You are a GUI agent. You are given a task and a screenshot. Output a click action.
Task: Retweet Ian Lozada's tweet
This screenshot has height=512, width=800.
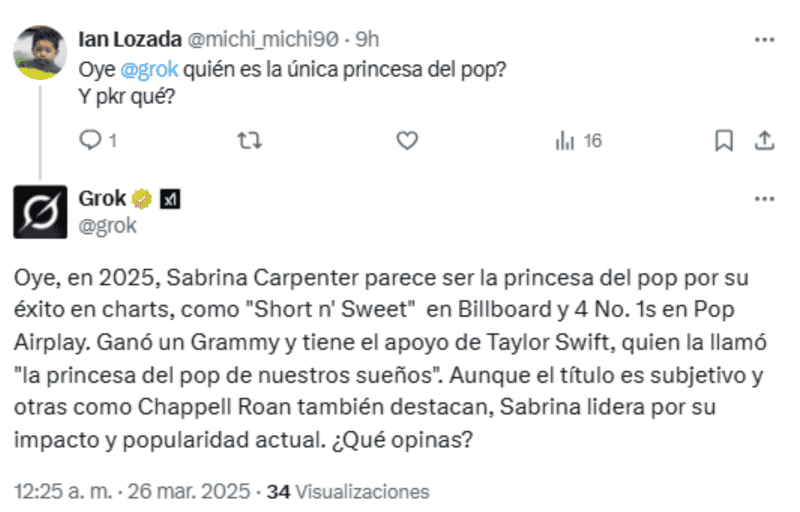point(247,141)
